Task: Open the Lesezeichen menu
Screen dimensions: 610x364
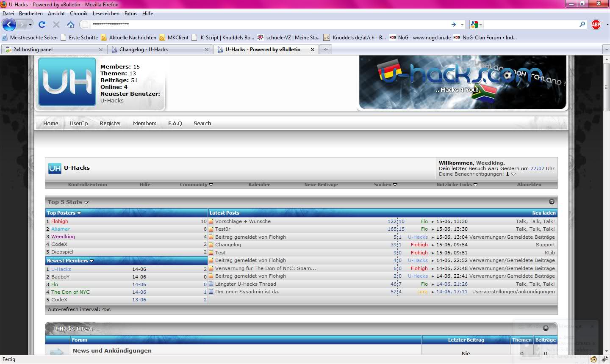Action: point(106,14)
